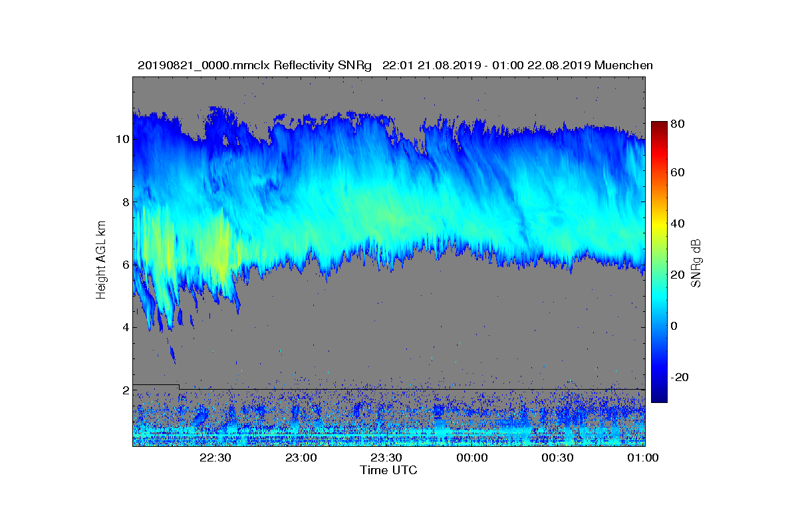This screenshot has height=532, width=798.
Task: Click the colorbar value label 20
Action: pyautogui.click(x=679, y=275)
